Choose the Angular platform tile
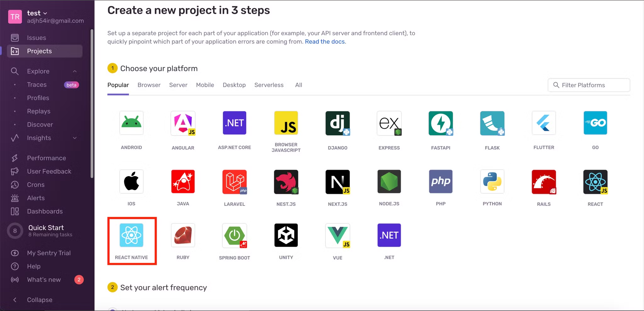Viewport: 644px width, 311px height. pyautogui.click(x=183, y=123)
